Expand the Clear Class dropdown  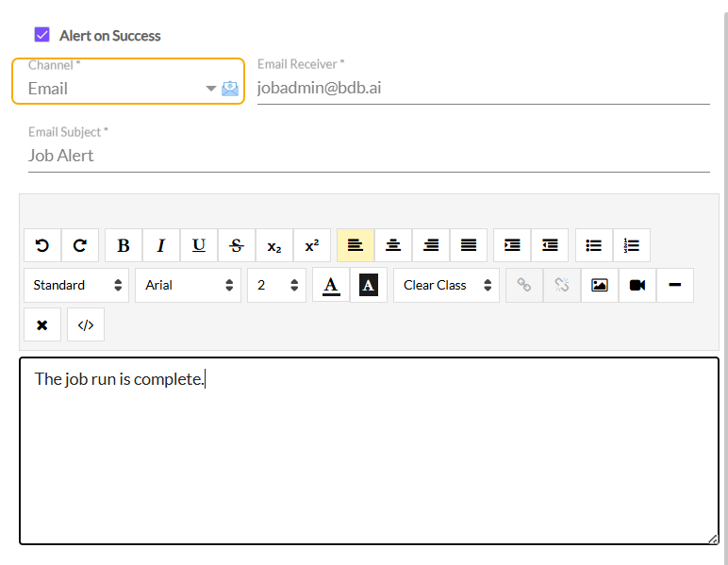click(446, 285)
